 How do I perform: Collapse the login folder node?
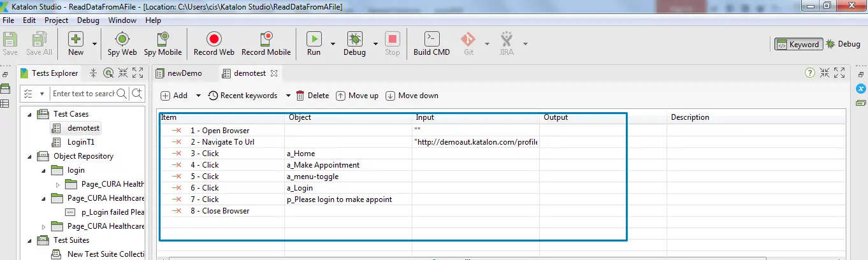[x=43, y=170]
